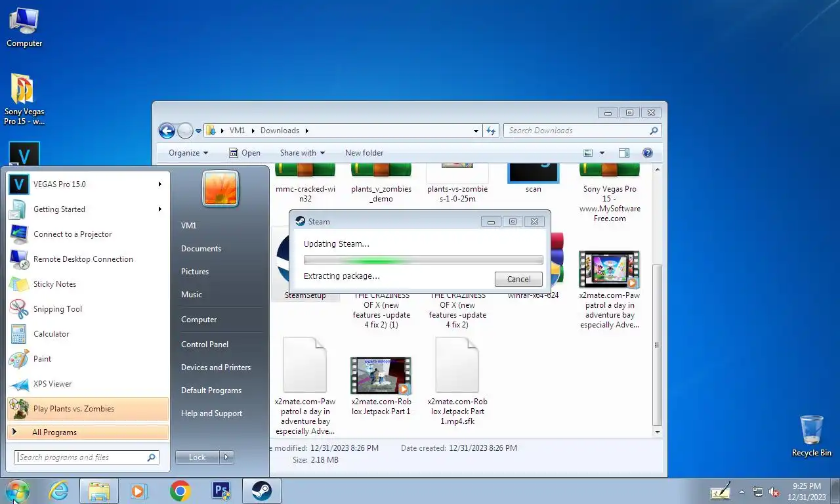
Task: Click the user account picture in Start menu
Action: coord(220,189)
